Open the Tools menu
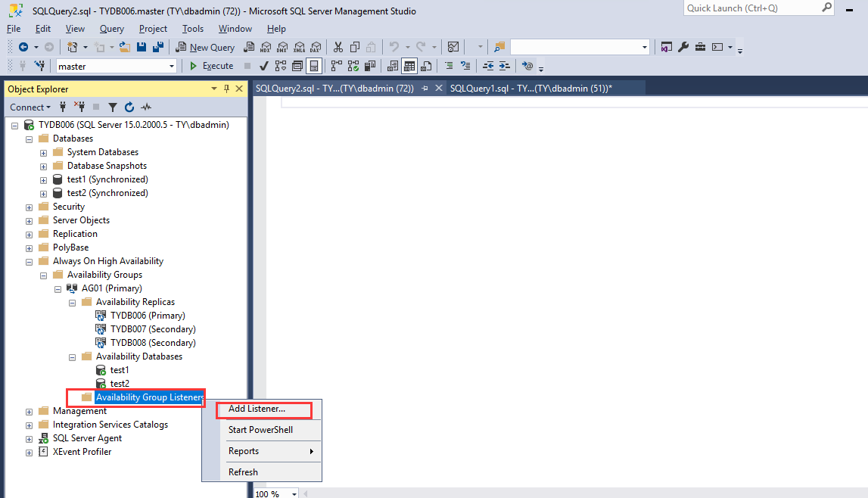868x498 pixels. [x=193, y=29]
